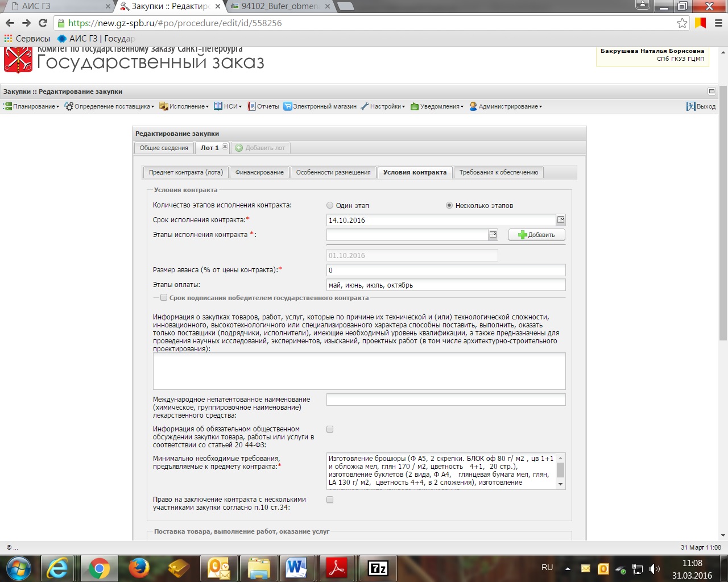Select the Один этап radio button
Viewport: 728px width, 582px height.
coord(330,206)
